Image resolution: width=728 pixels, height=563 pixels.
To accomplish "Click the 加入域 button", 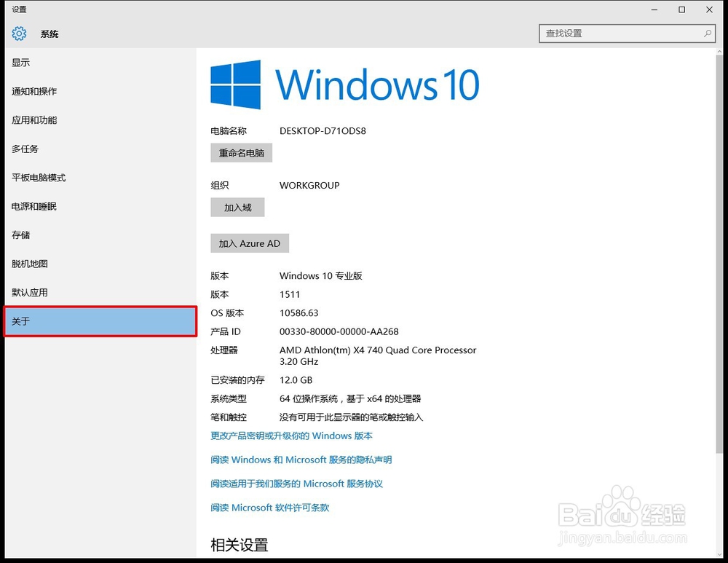I will [238, 207].
